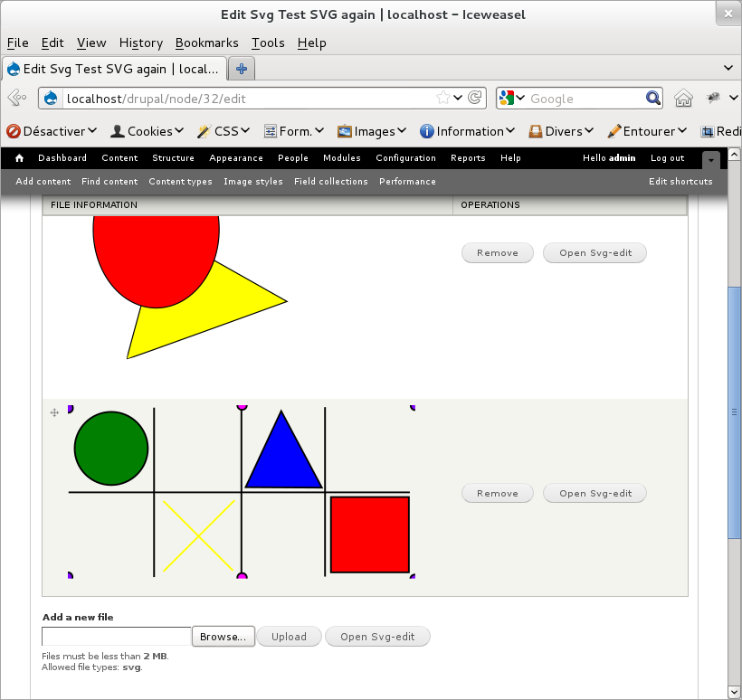
Task: Reload the current page
Action: pyautogui.click(x=476, y=99)
